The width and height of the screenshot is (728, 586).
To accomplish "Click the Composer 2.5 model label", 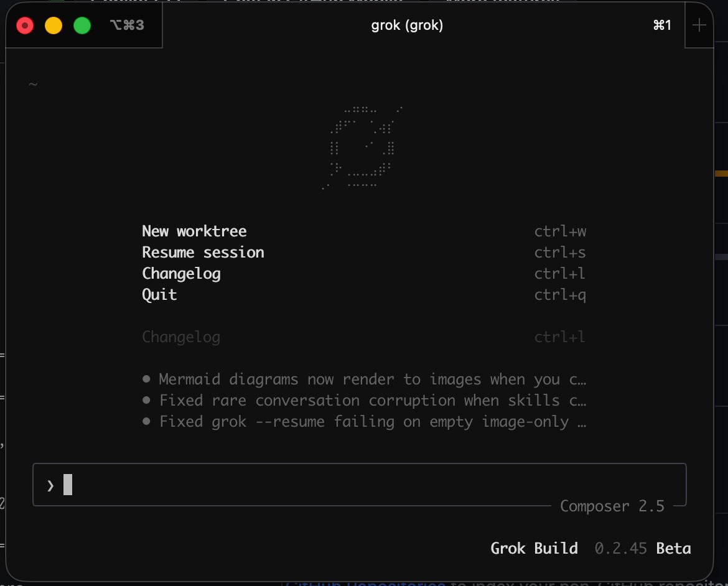I will 612,506.
